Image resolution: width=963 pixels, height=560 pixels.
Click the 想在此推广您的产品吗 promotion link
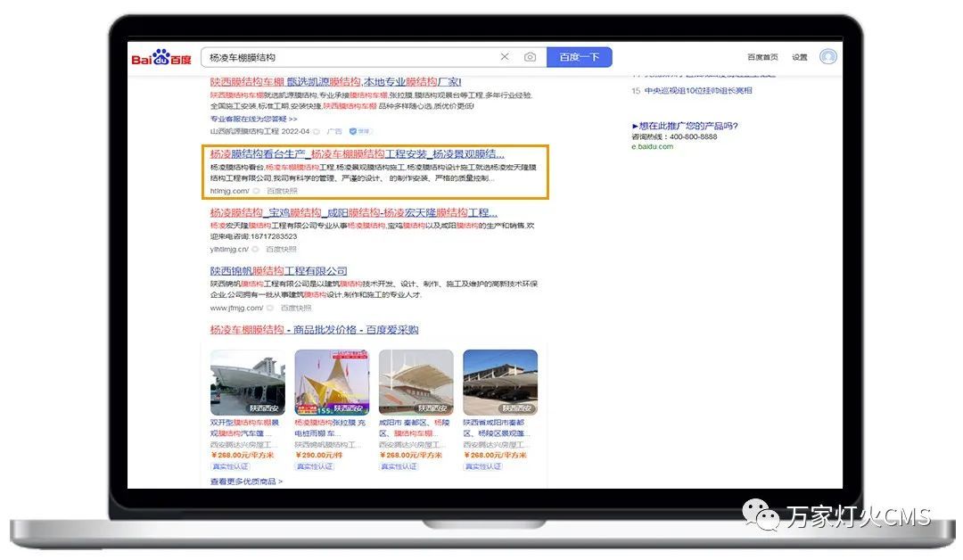coord(685,126)
